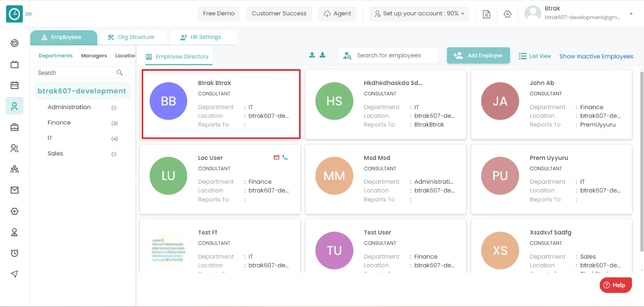Click the Add Employee button
Image resolution: width=644 pixels, height=307 pixels.
[x=478, y=56]
